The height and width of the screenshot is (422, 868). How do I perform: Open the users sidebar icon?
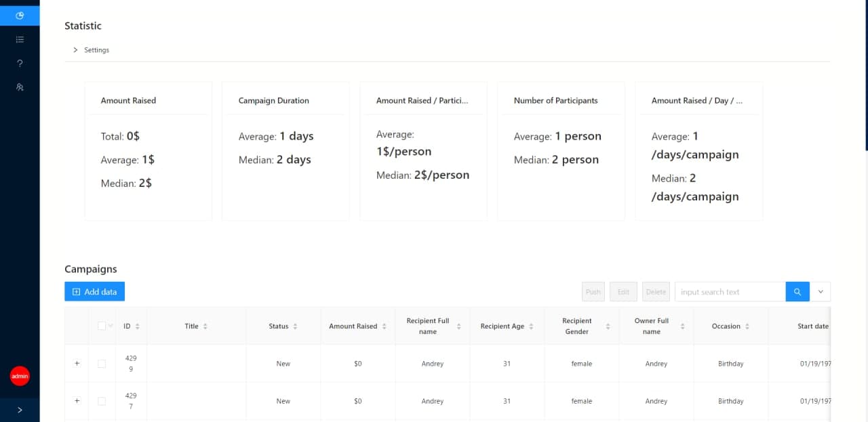(x=20, y=87)
